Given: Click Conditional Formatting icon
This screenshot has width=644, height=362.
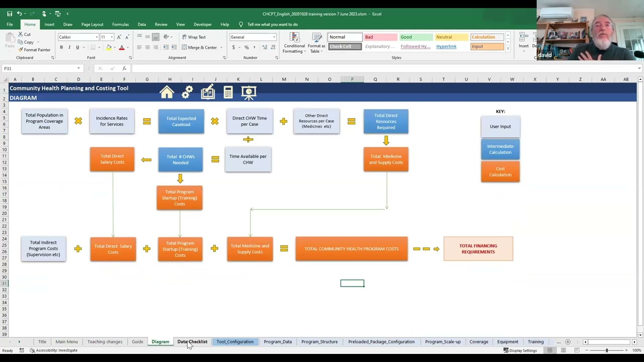Looking at the screenshot, I should click(294, 43).
